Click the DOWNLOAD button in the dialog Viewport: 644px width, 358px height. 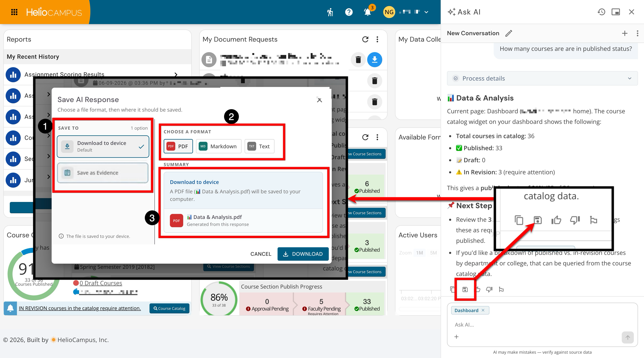click(x=303, y=254)
